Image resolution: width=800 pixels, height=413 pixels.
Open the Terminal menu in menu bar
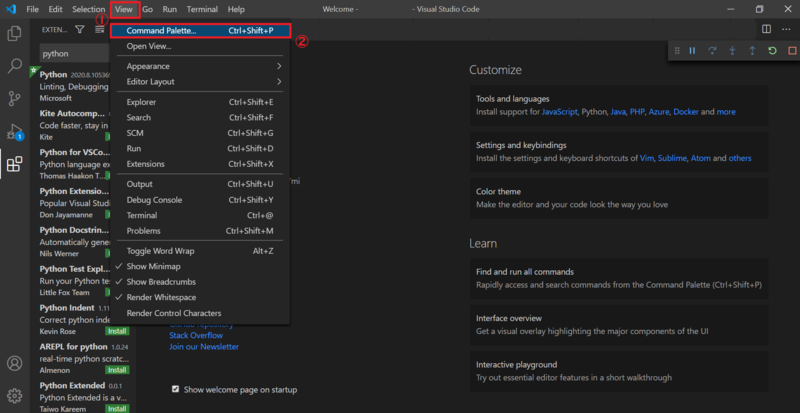tap(202, 9)
